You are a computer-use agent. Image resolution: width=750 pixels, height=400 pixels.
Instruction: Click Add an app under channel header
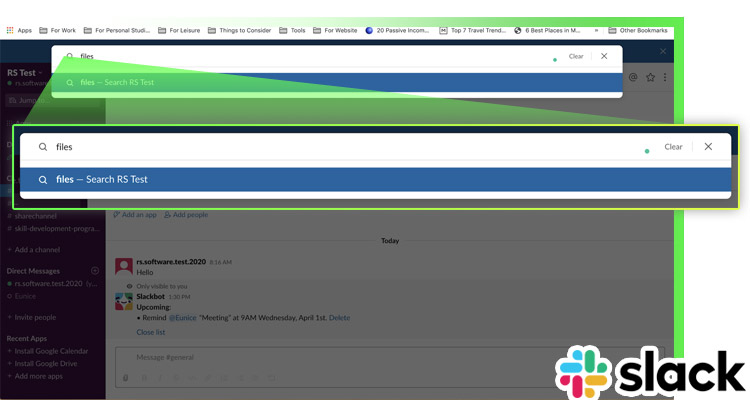click(x=135, y=215)
